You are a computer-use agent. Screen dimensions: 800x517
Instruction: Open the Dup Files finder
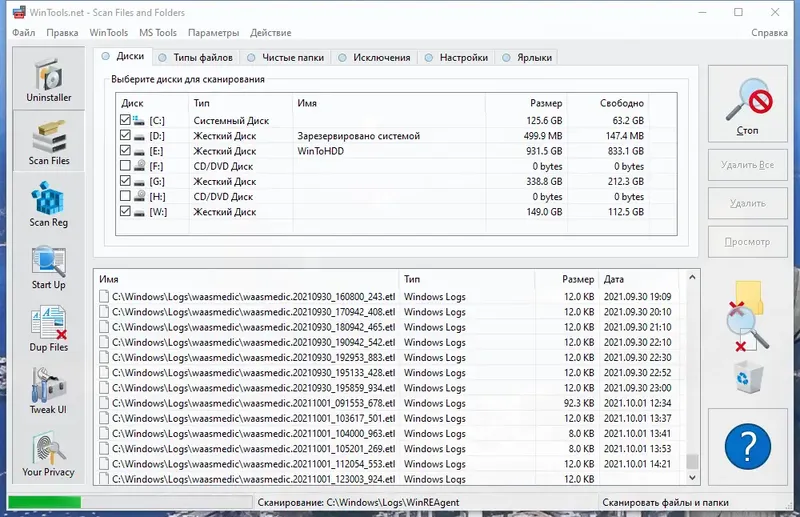pyautogui.click(x=48, y=329)
